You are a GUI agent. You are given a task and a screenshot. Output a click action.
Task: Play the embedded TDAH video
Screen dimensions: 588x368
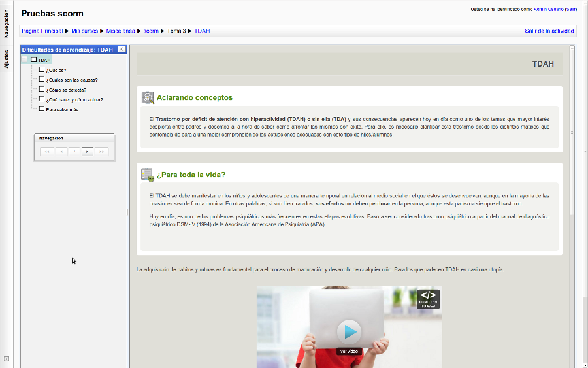point(350,332)
